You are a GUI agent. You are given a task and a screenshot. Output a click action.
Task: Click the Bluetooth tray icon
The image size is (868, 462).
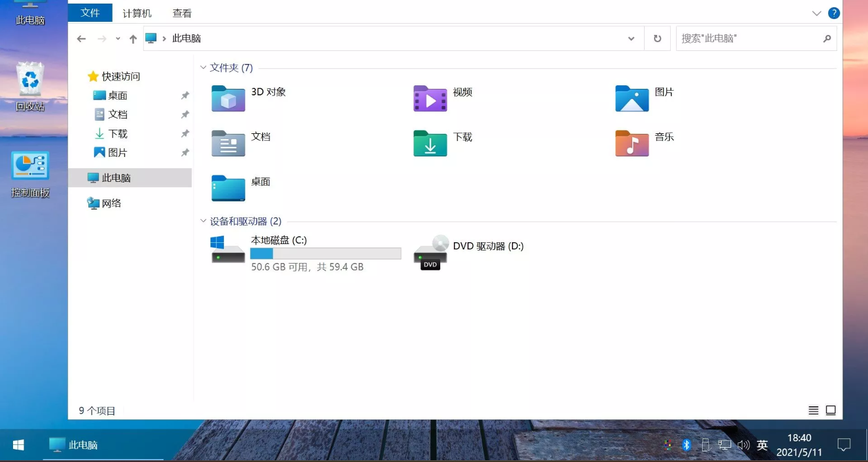(x=687, y=445)
